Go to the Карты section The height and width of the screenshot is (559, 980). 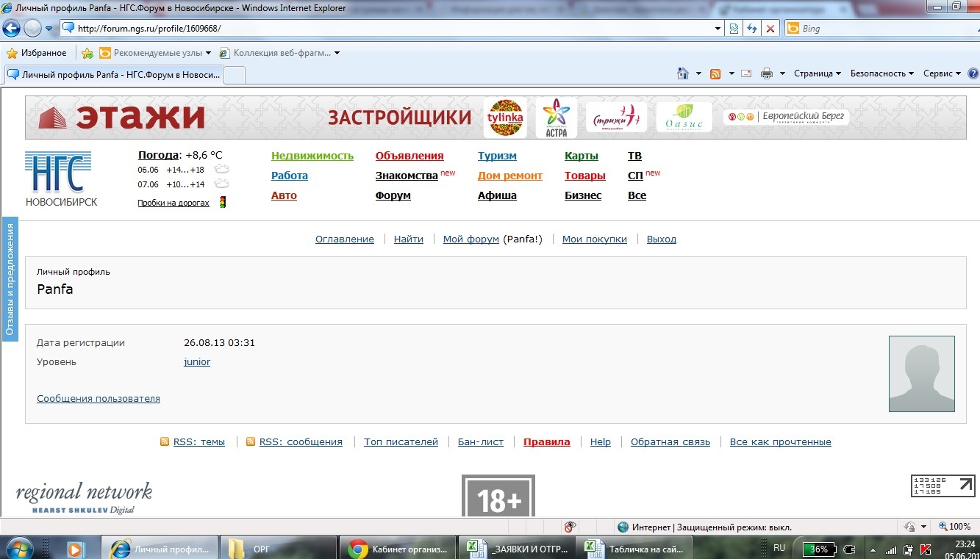[582, 156]
